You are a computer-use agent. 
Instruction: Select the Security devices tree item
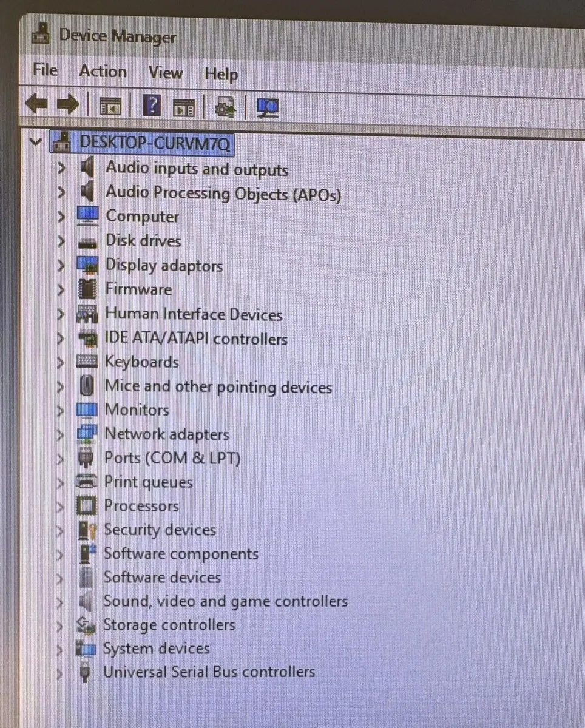click(x=160, y=530)
